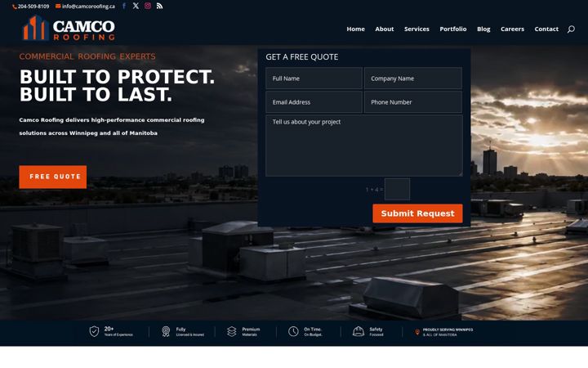Image resolution: width=588 pixels, height=368 pixels.
Task: Click the phone icon beside 204-509-8109
Action: click(14, 7)
